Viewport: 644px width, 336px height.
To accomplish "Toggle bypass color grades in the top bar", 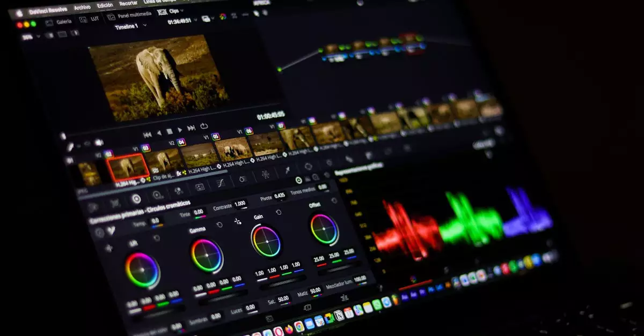I will click(223, 17).
